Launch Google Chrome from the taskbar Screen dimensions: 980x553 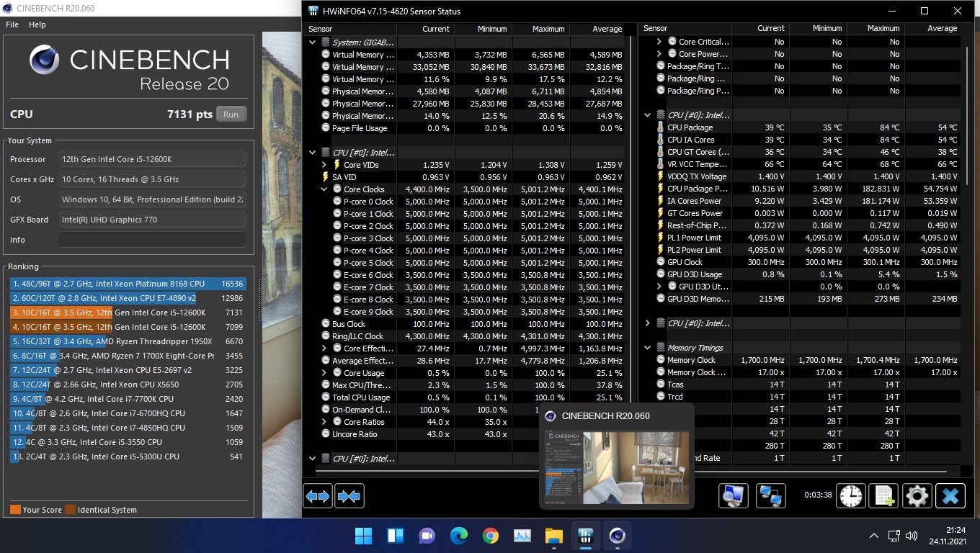(491, 536)
